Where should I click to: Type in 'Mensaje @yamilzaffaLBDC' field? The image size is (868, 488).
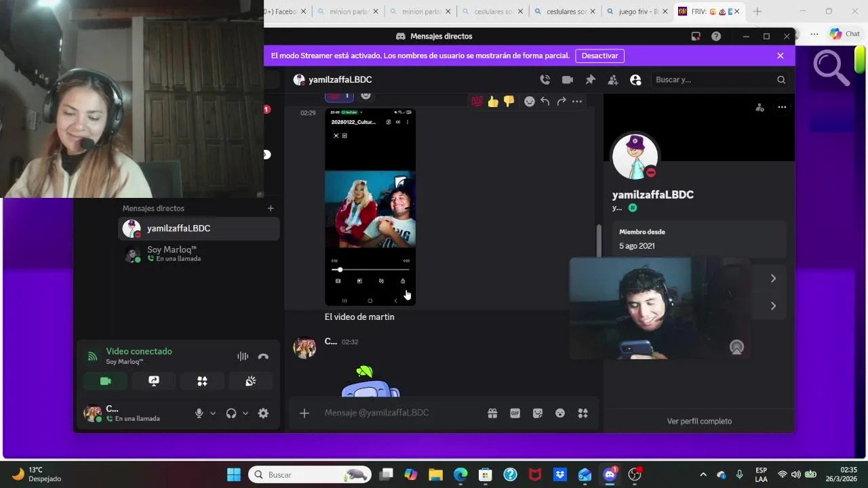click(x=400, y=413)
